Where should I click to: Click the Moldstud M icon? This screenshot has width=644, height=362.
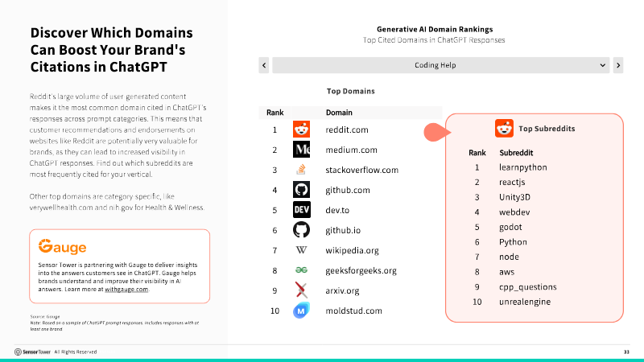[x=301, y=311]
